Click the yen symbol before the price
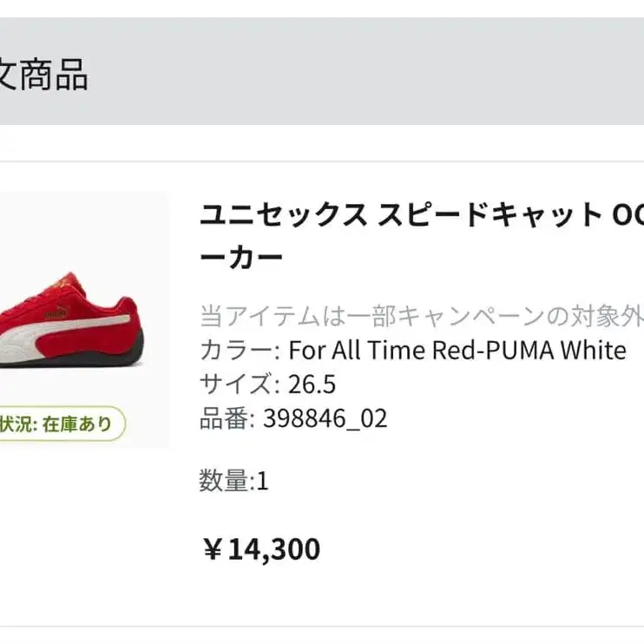This screenshot has height=644, width=644. coord(213,549)
